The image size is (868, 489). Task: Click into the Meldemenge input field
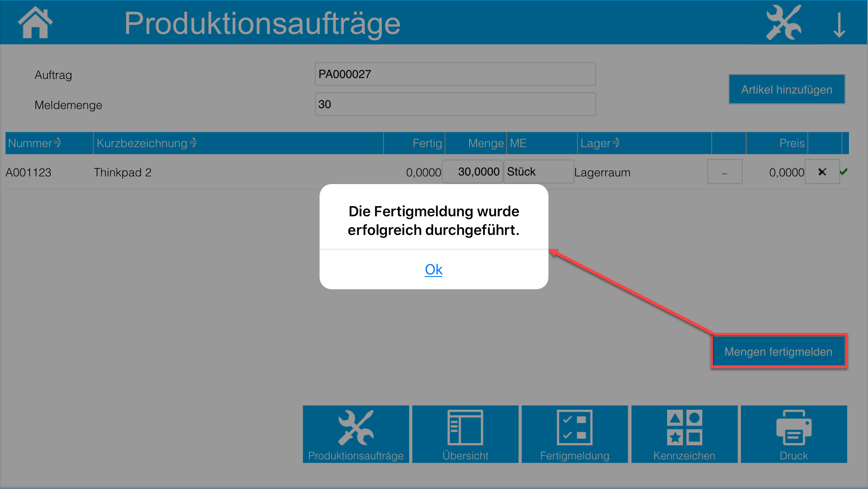tap(455, 104)
